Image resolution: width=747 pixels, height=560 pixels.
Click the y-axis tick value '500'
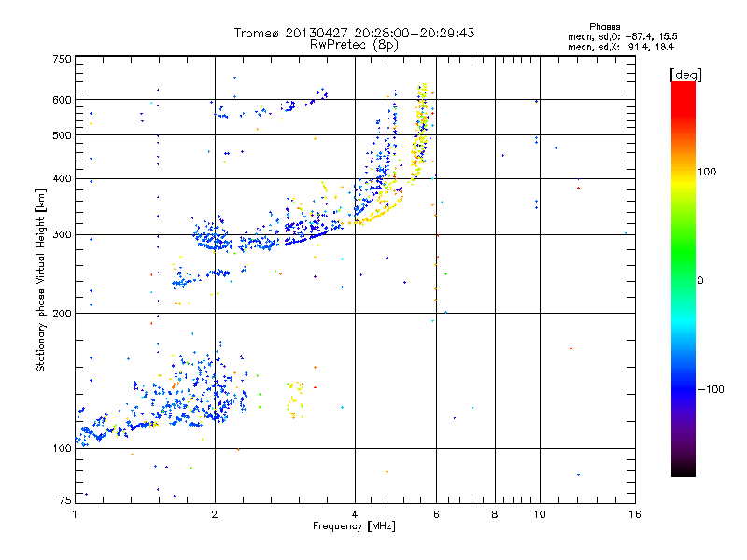tap(62, 135)
